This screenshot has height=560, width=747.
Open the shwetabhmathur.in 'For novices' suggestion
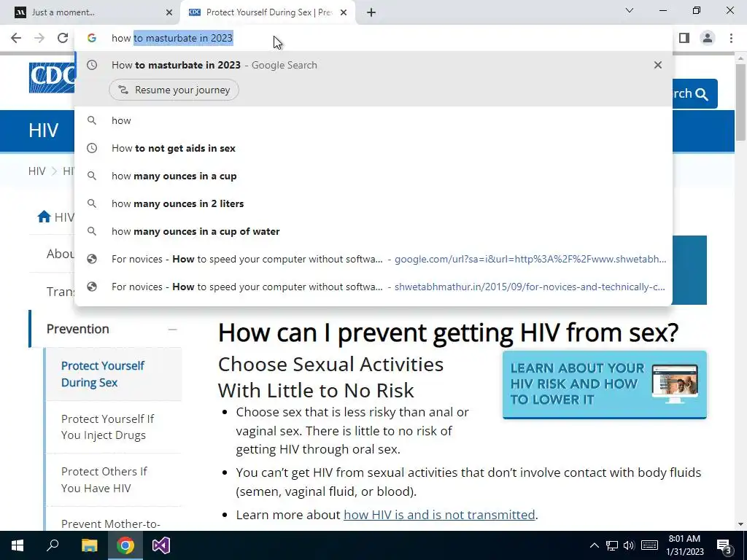tap(373, 287)
